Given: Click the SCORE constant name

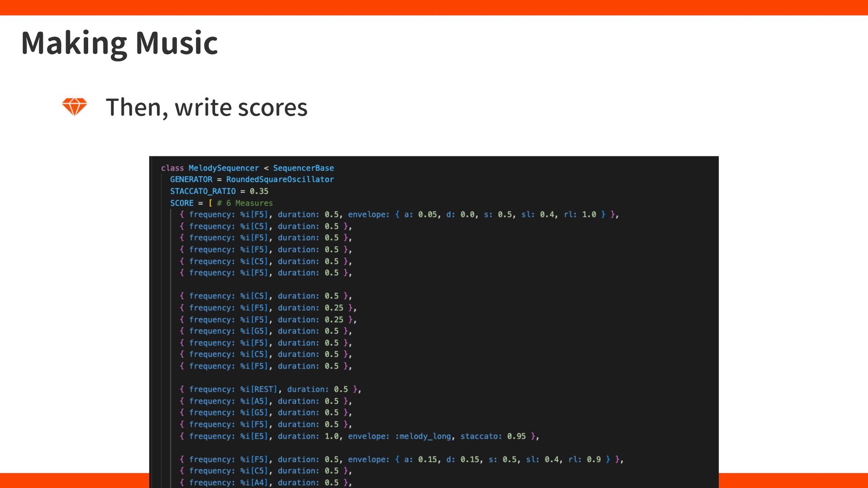Looking at the screenshot, I should pyautogui.click(x=181, y=203).
